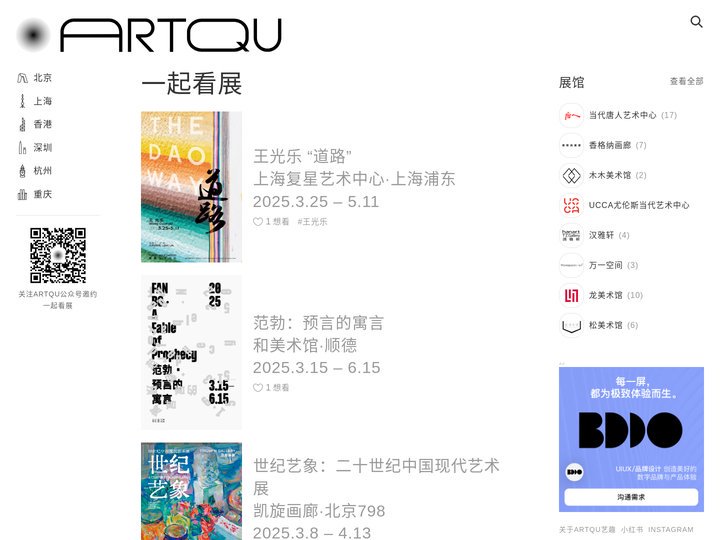Image resolution: width=720 pixels, height=540 pixels.
Task: Select 上海 city filter
Action: click(43, 101)
